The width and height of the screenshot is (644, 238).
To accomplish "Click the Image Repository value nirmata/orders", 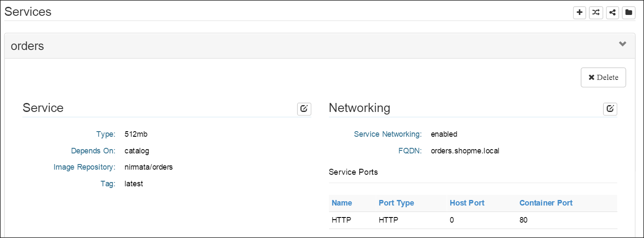I will pos(148,167).
